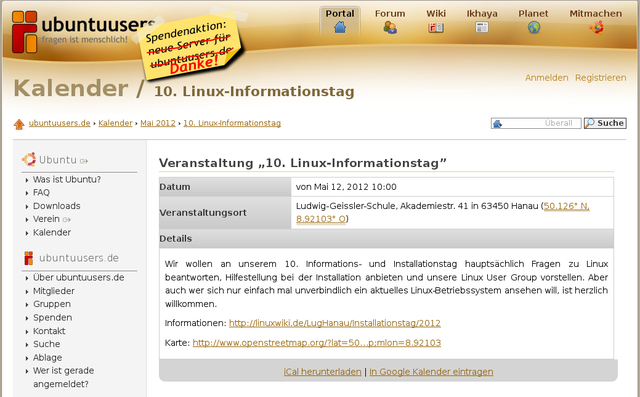This screenshot has height=397, width=640.
Task: Open the Kalender sidebar link
Action: pyautogui.click(x=52, y=233)
